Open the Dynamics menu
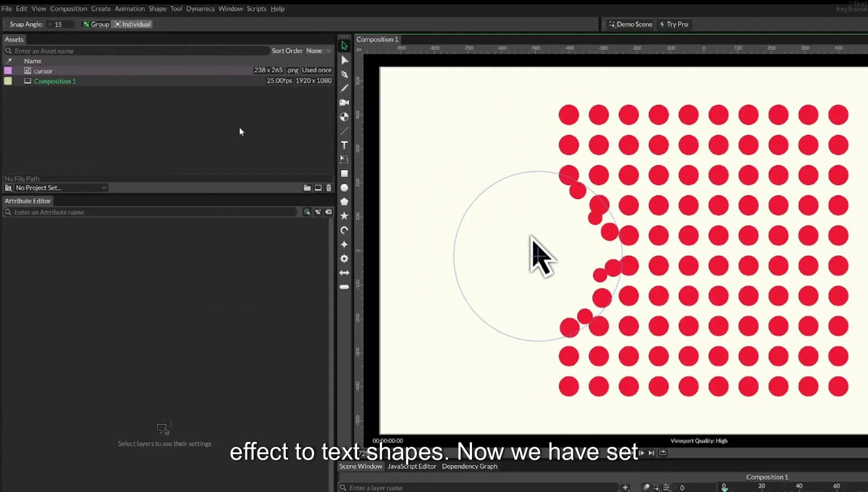This screenshot has height=492, width=868. (x=200, y=9)
